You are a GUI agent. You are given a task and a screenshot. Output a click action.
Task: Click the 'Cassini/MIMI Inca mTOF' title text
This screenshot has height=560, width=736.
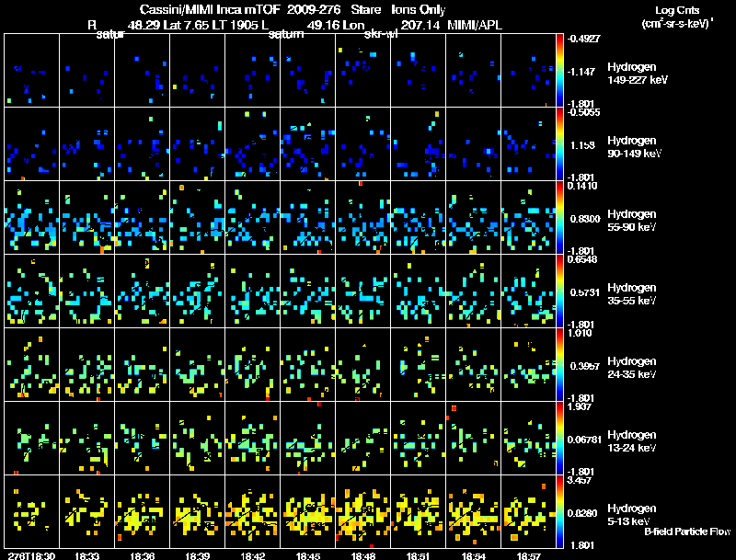coord(210,10)
